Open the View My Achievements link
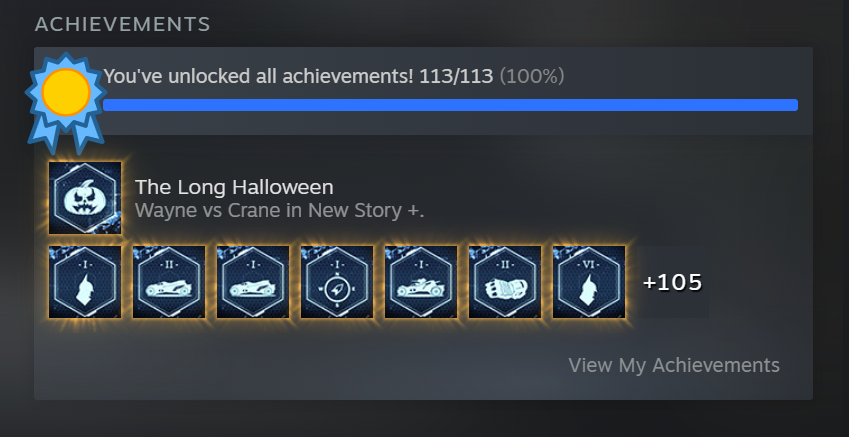The width and height of the screenshot is (849, 437). point(674,365)
